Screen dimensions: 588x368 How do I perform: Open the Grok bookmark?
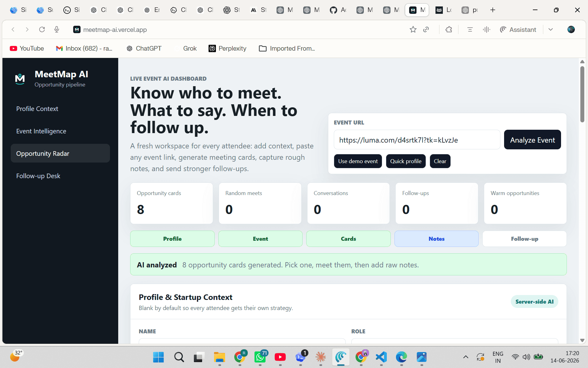pos(186,48)
